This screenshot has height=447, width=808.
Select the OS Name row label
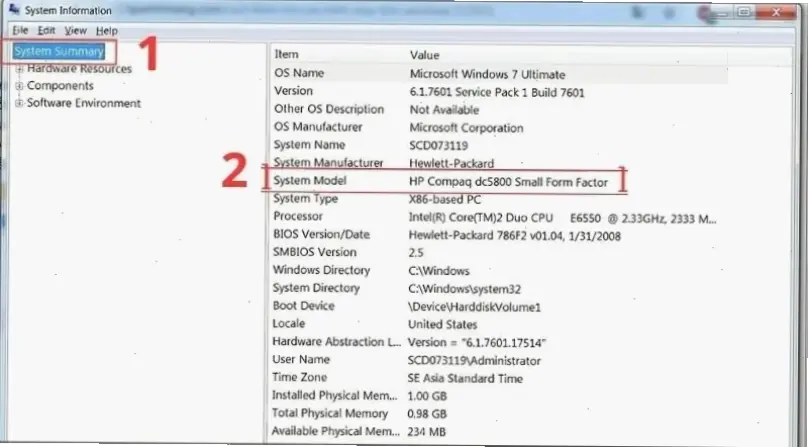click(299, 73)
